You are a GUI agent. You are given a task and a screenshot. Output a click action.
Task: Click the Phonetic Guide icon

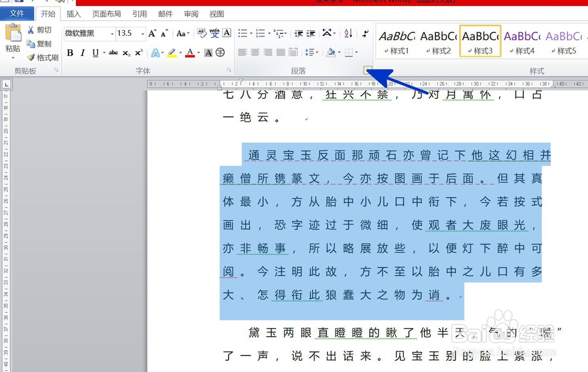tap(215, 32)
